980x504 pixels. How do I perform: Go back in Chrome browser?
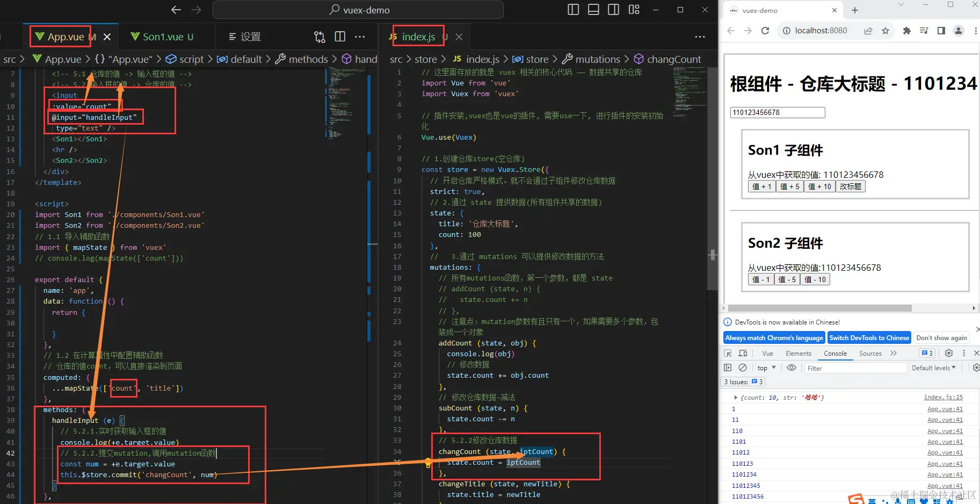731,31
